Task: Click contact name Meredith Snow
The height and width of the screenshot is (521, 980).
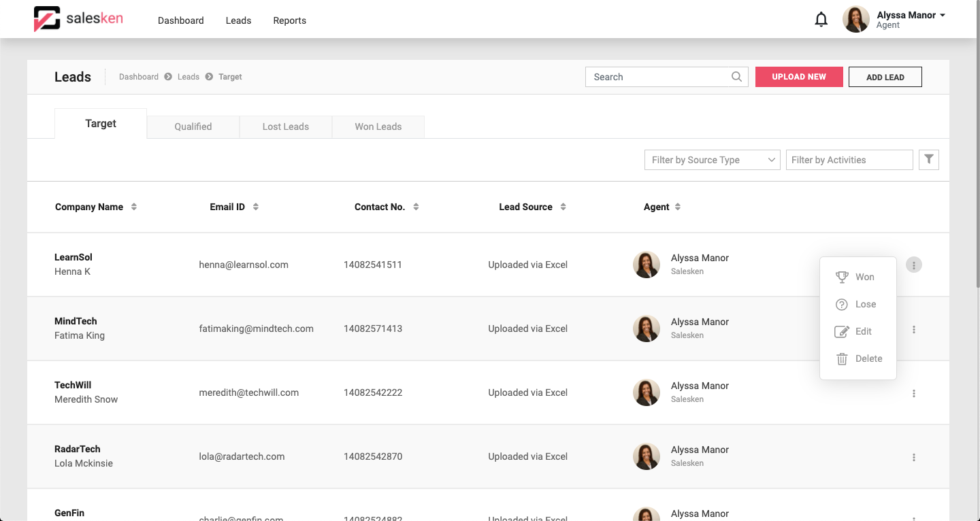Action: [x=86, y=399]
